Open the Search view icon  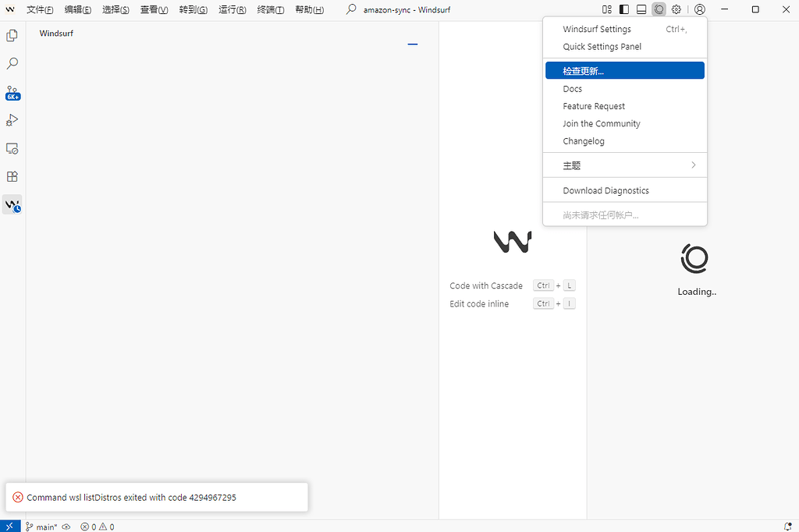[12, 64]
